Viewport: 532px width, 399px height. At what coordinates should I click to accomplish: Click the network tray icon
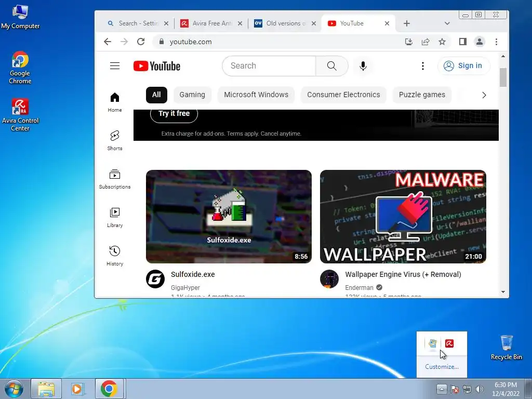[467, 389]
